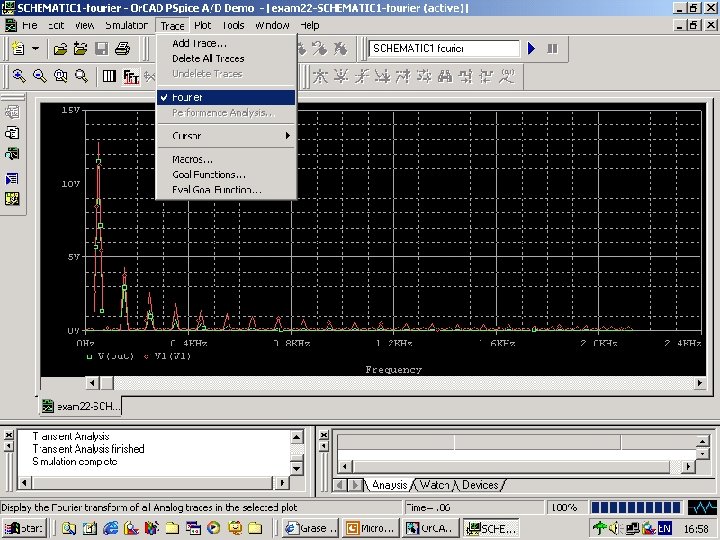
Task: Open the new file dropdown arrow
Action: 36,48
